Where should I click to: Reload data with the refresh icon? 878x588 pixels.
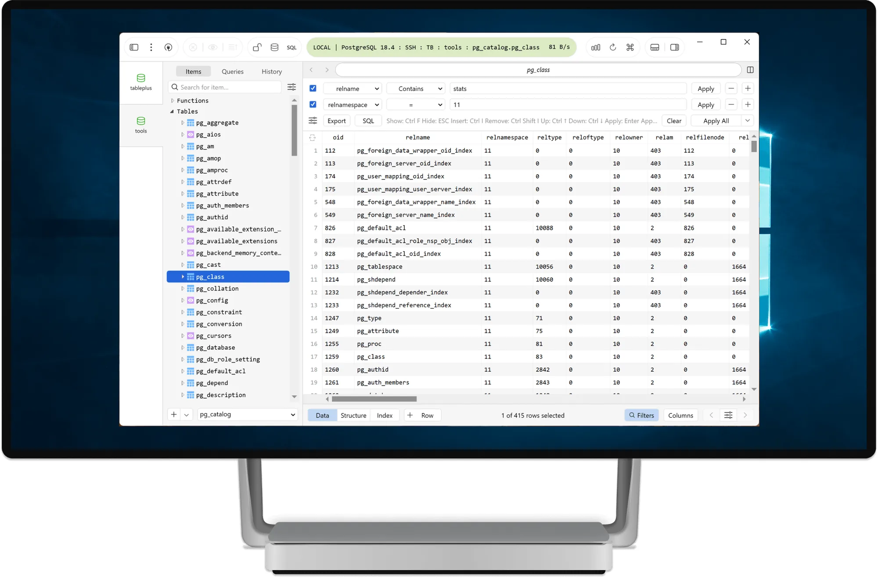pos(613,47)
